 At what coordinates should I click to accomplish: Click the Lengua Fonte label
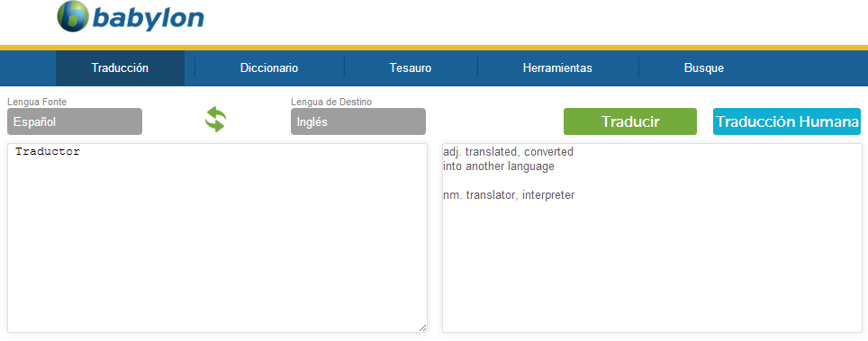pos(35,102)
